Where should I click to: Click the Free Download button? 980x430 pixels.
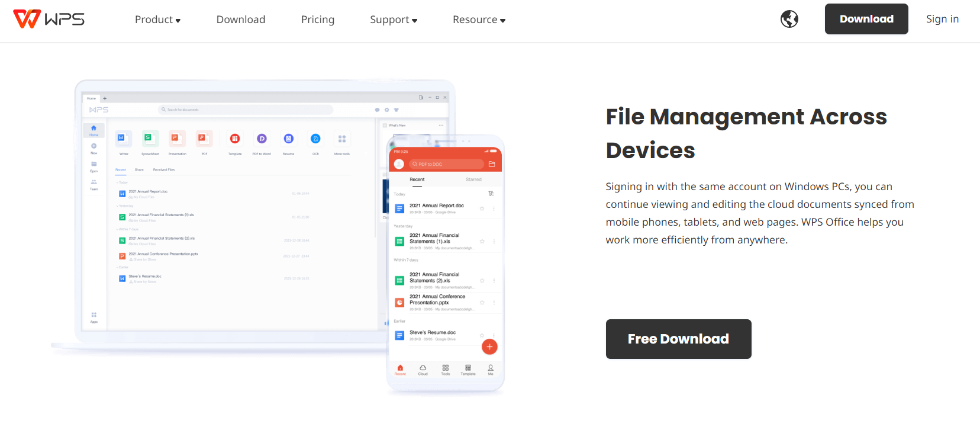pos(679,339)
